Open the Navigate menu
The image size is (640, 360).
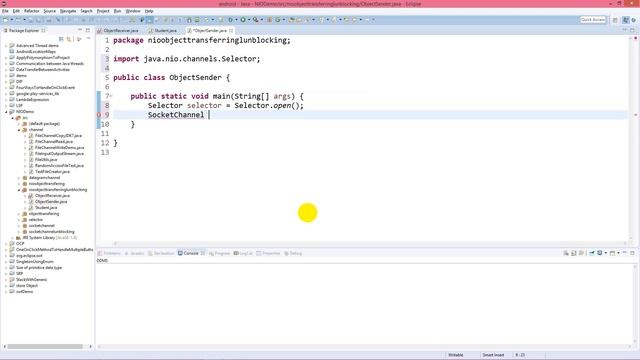point(68,11)
